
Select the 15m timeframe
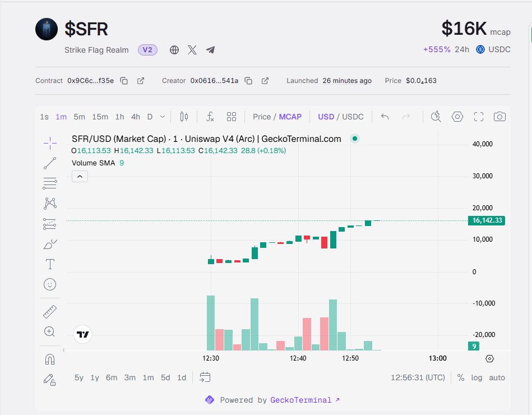pos(100,117)
